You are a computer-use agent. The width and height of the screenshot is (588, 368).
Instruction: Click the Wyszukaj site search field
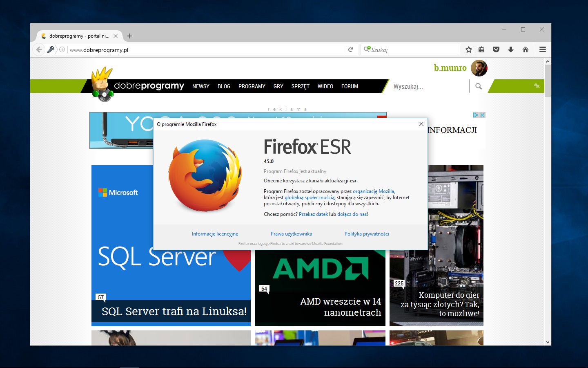[429, 86]
